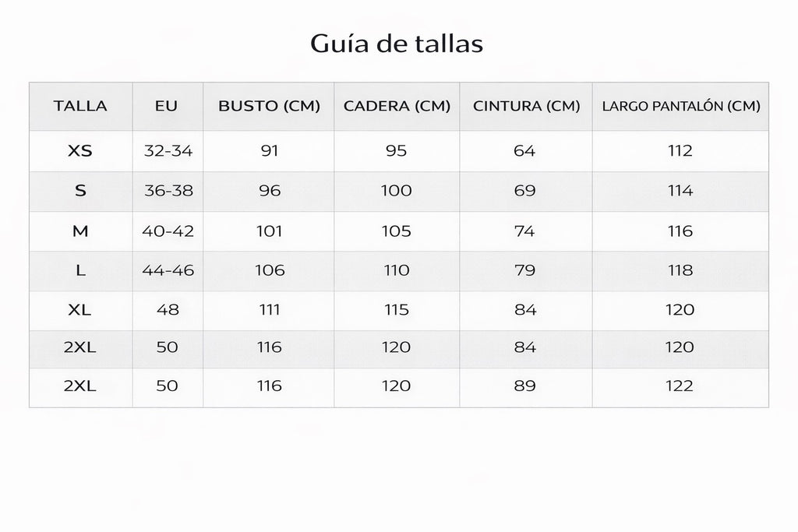Click the EU column header

click(167, 106)
